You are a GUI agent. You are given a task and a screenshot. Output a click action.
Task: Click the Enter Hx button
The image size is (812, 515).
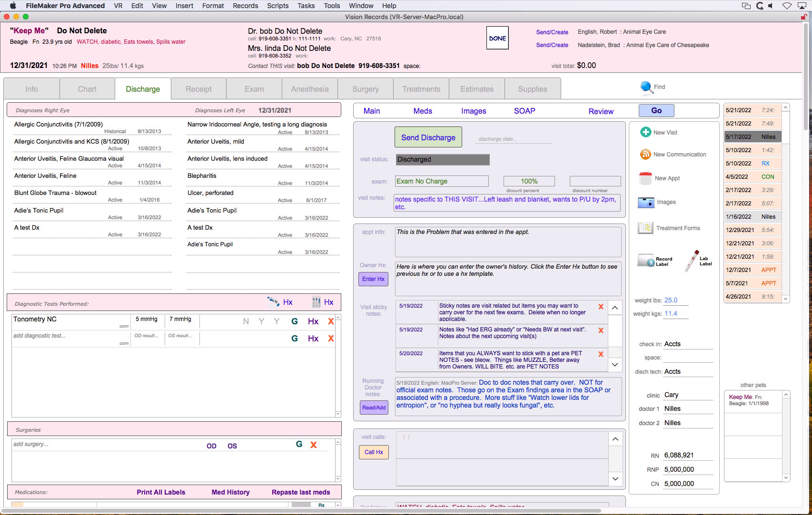pyautogui.click(x=373, y=279)
